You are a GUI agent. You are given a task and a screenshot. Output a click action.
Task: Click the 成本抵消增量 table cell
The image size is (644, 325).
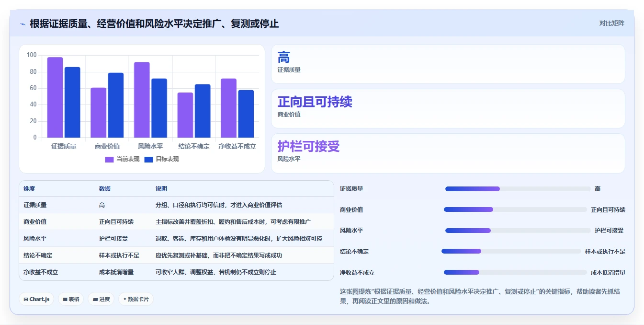click(x=116, y=272)
